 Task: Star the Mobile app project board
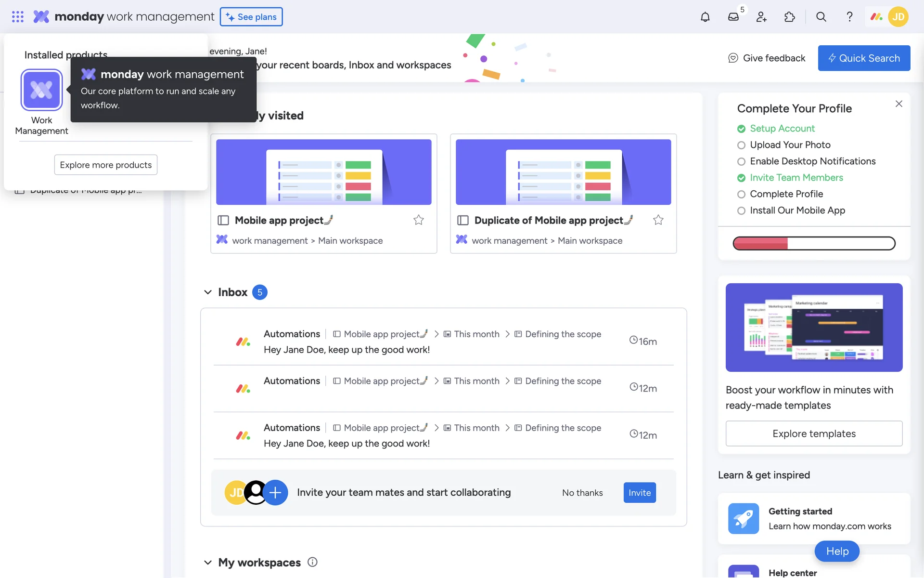419,220
